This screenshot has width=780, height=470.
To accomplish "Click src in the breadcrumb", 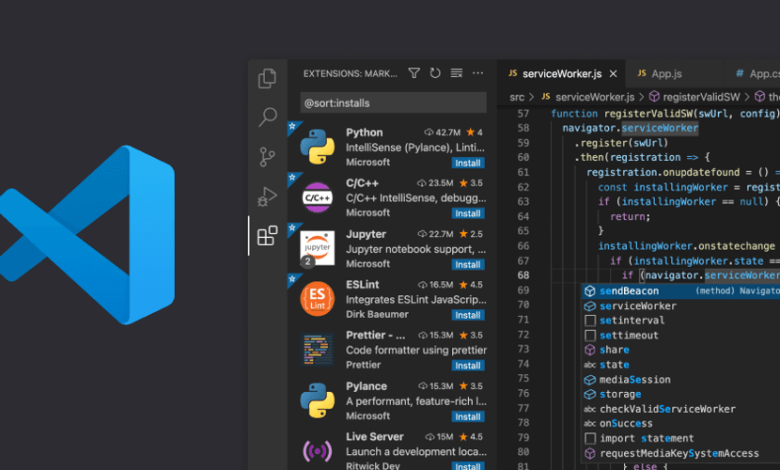I will [x=517, y=97].
